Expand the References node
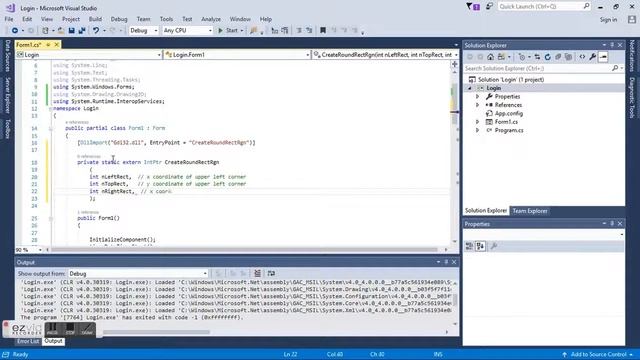This screenshot has width=640, height=360. pos(478,105)
